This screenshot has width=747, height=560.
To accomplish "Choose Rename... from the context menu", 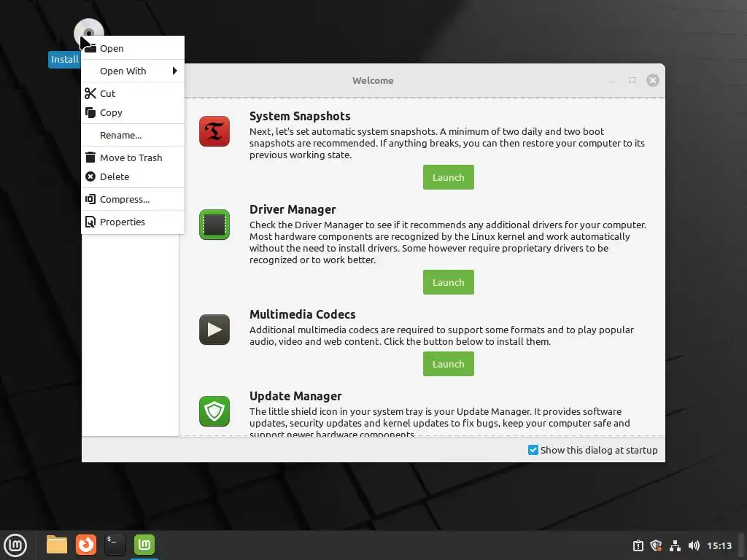I will (x=133, y=135).
